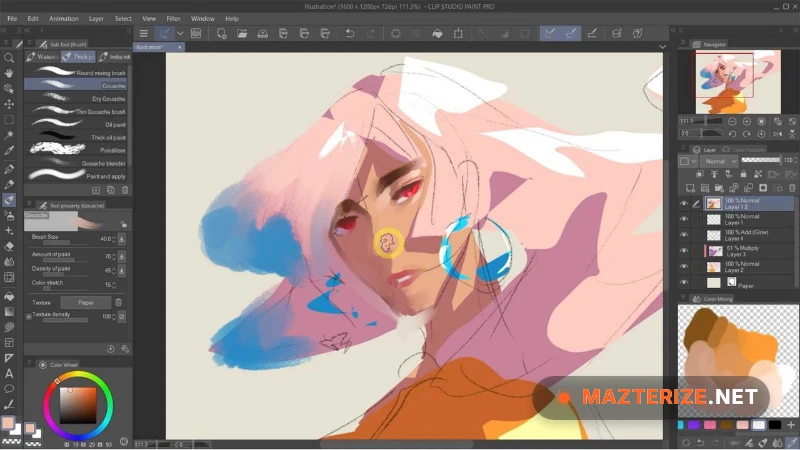Click the zoom out button in Navigator

point(732,121)
